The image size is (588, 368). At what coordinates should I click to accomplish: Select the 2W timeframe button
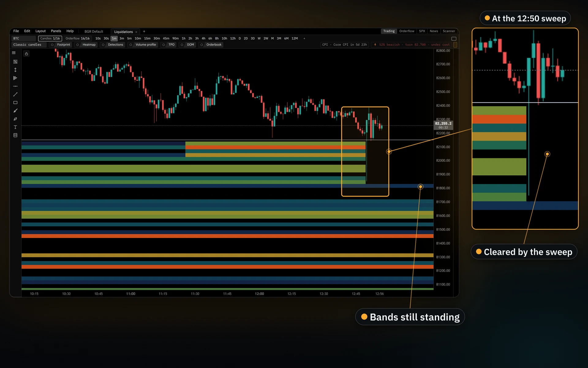pos(266,38)
